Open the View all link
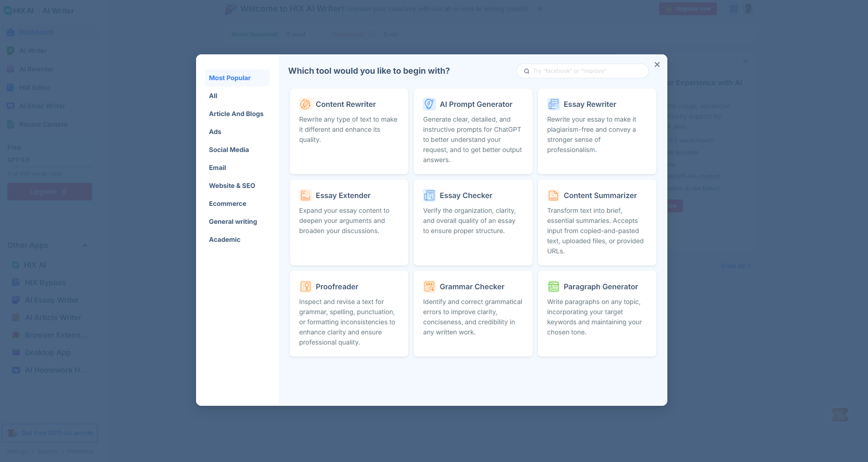 point(735,266)
